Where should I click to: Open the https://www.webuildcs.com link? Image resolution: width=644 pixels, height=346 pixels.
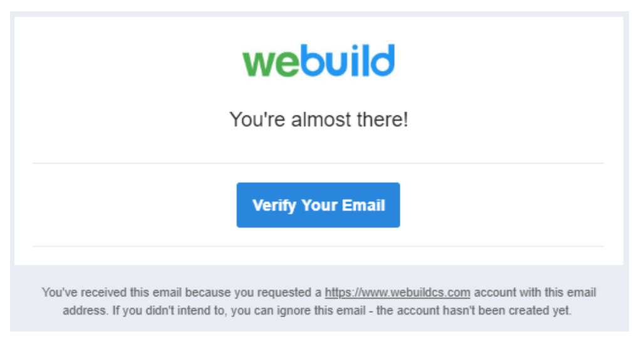(x=398, y=293)
